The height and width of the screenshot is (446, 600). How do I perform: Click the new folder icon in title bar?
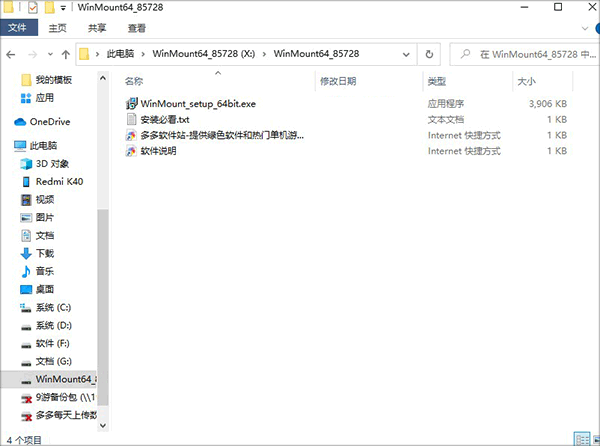[49, 7]
